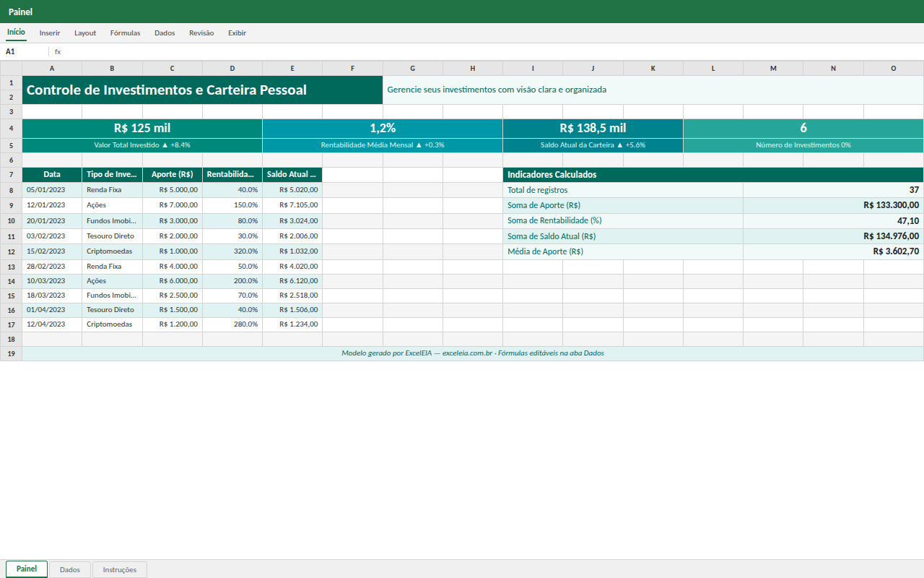Select the value 'R$ 133.300,00'
The image size is (924, 578).
pos(834,205)
